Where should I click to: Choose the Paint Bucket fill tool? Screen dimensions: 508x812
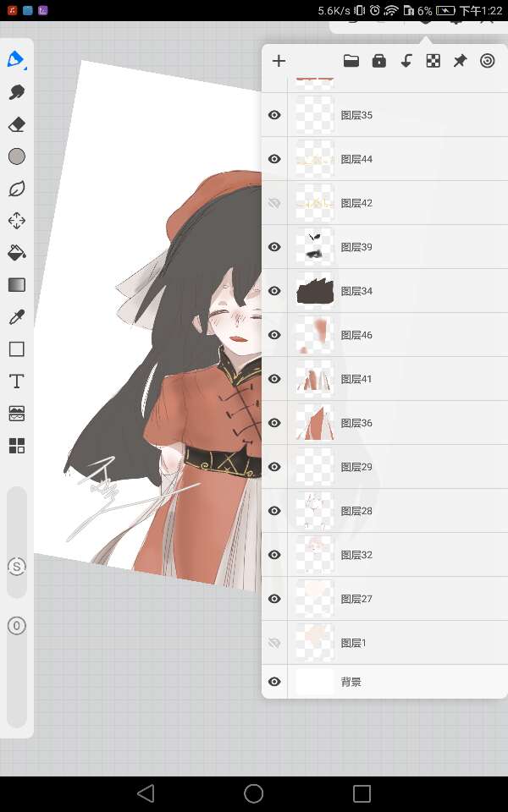coord(16,253)
